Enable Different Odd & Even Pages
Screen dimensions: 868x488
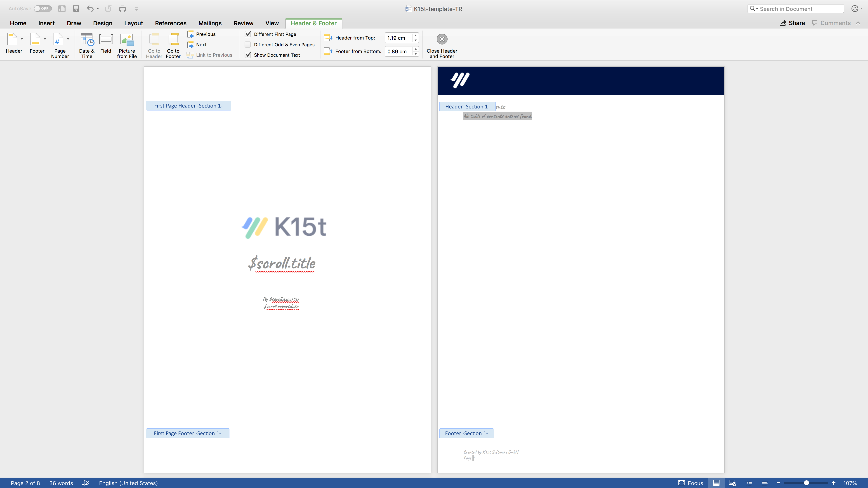click(248, 45)
